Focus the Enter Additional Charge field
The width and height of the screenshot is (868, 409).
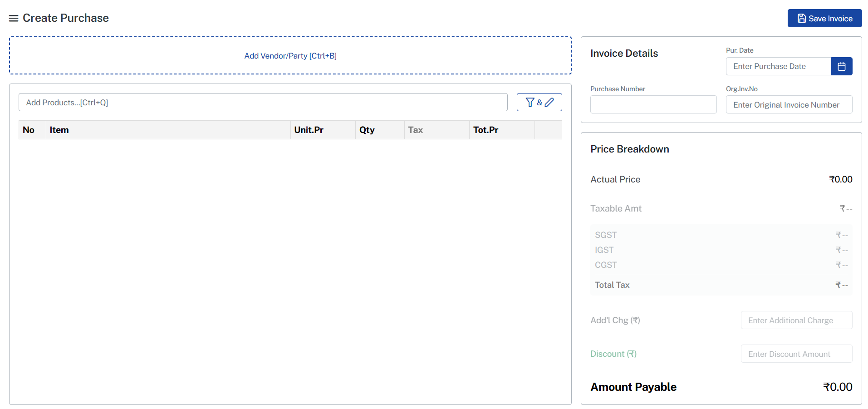pyautogui.click(x=796, y=320)
